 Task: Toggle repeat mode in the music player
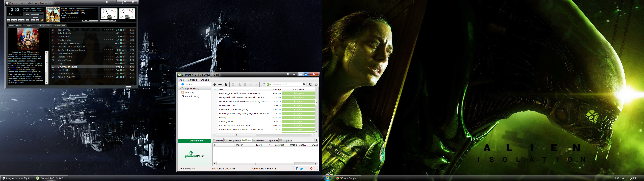pos(38,20)
